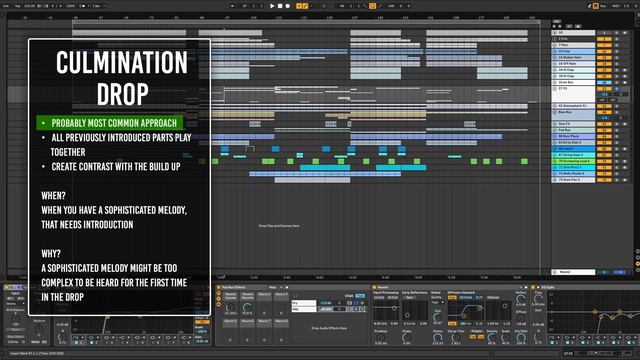This screenshot has height=360, width=640.
Task: Open the quantization menu showing 1 Bar
Action: coord(98,6)
